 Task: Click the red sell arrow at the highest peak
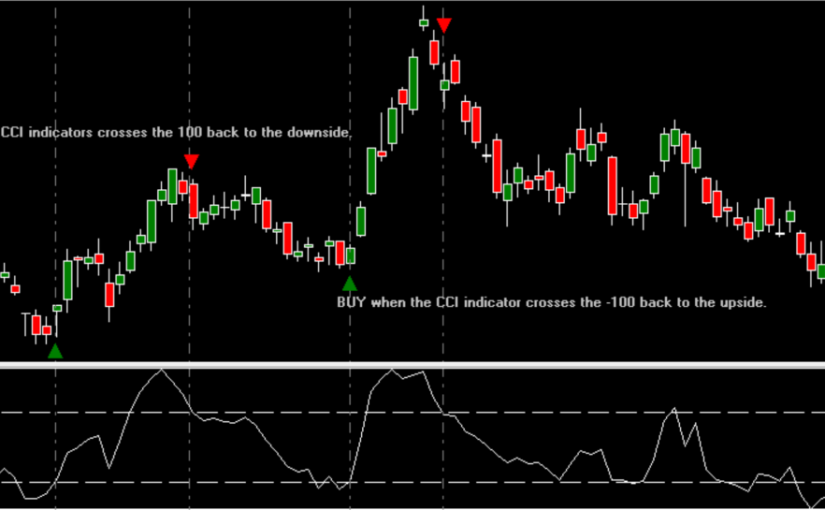(444, 25)
